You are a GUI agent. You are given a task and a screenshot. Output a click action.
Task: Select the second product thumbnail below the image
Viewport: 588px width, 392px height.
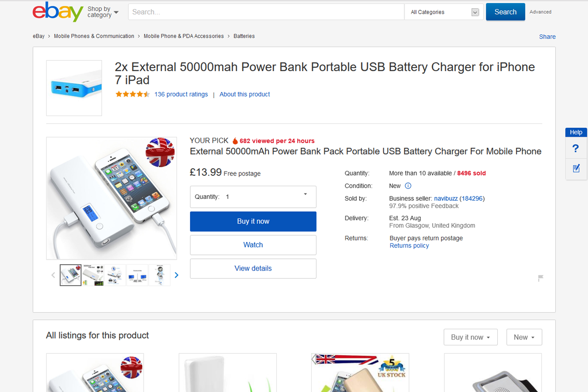(x=93, y=275)
